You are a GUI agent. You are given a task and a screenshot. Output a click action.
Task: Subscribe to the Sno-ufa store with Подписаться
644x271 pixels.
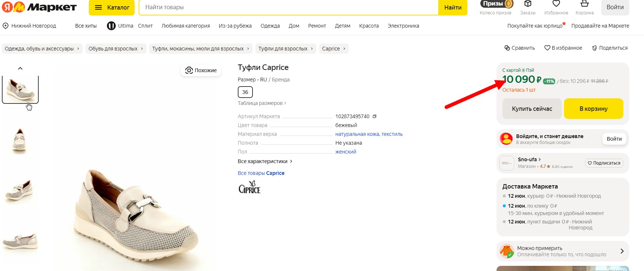pos(603,163)
